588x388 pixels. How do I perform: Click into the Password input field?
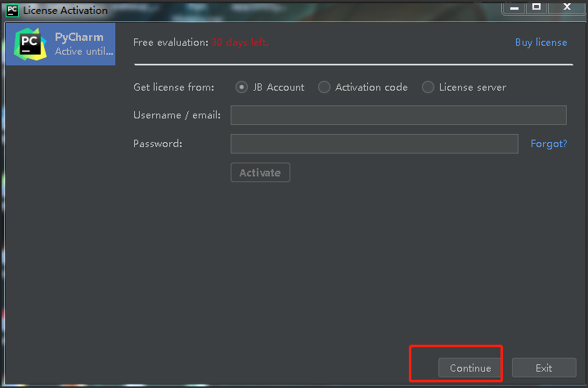[x=374, y=144]
